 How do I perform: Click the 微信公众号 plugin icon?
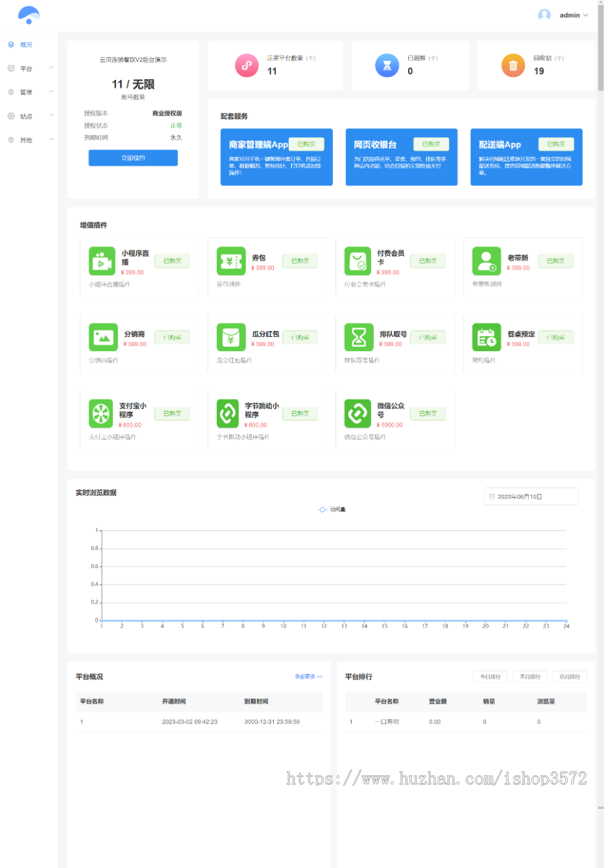358,414
